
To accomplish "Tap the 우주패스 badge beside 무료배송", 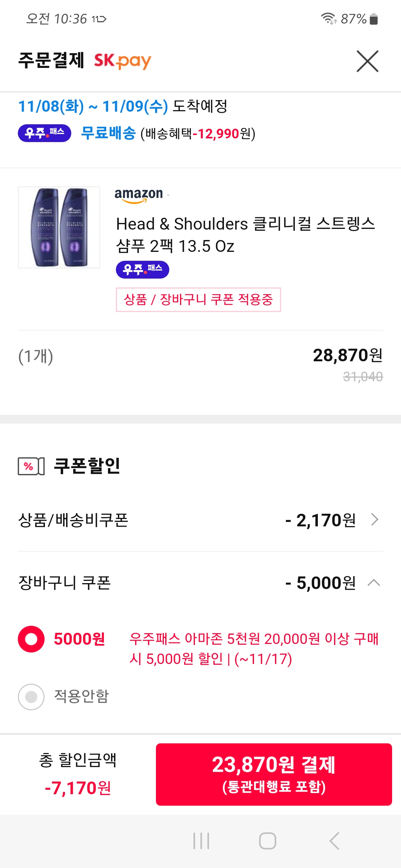I will (45, 133).
